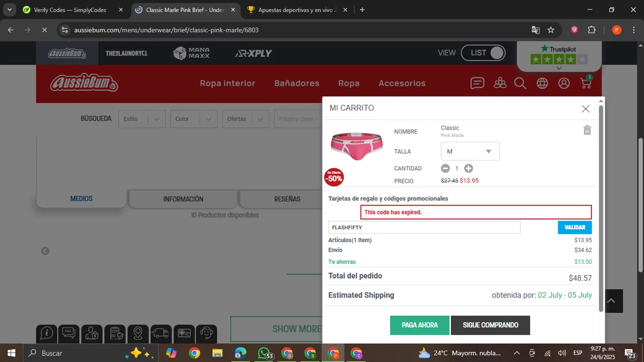Viewport: 644px width, 362px height.
Task: Switch to the INFORMACIÓN tab
Action: coord(183,199)
